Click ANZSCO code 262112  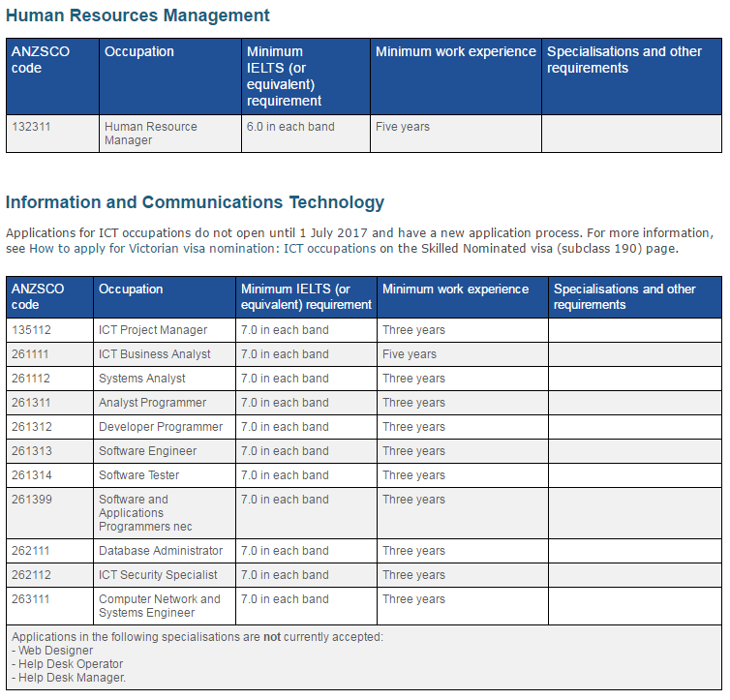pyautogui.click(x=31, y=575)
